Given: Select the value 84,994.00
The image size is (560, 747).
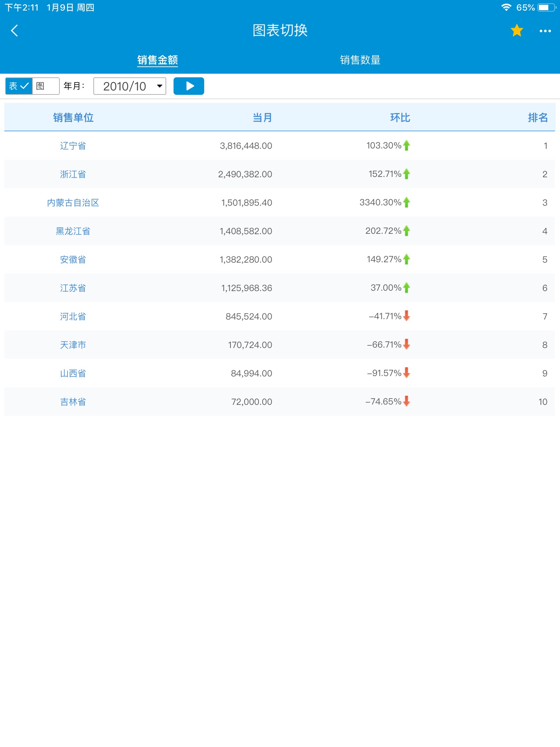Looking at the screenshot, I should coord(252,373).
